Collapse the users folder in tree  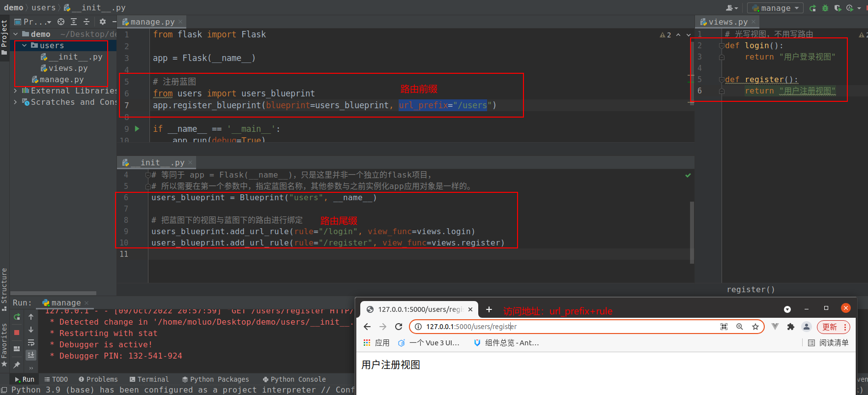[x=25, y=45]
